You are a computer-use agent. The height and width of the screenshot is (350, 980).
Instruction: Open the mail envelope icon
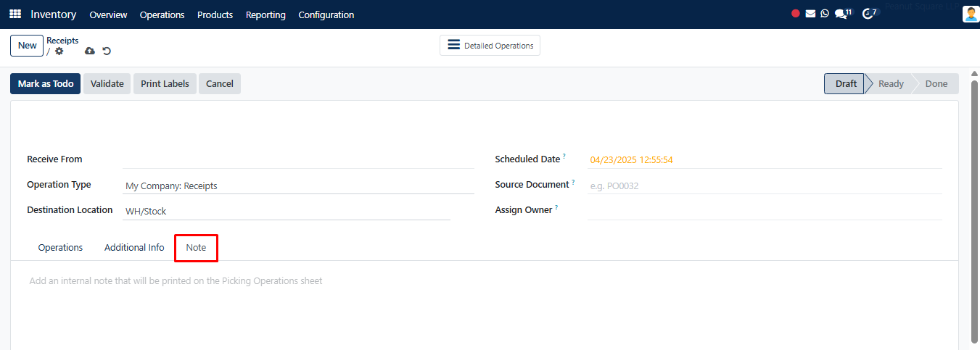[x=810, y=13]
